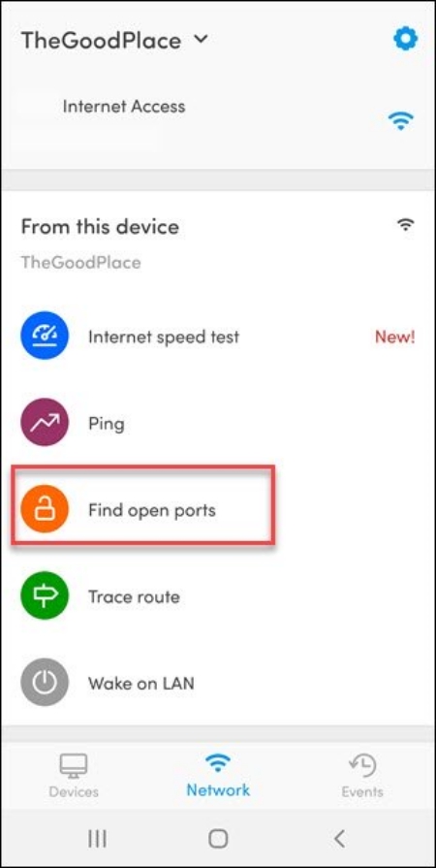Viewport: 436px width, 868px height.
Task: Open Wake on LAN
Action: (218, 683)
